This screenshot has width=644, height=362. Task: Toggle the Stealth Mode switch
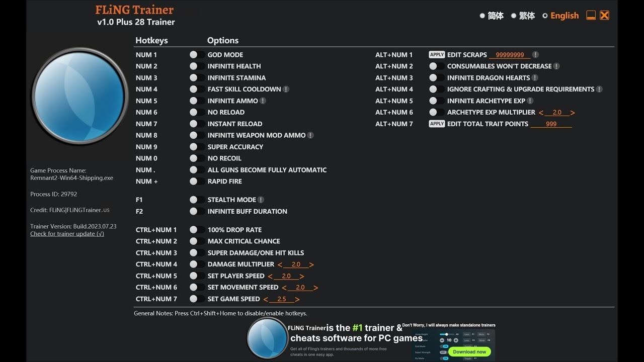click(197, 200)
